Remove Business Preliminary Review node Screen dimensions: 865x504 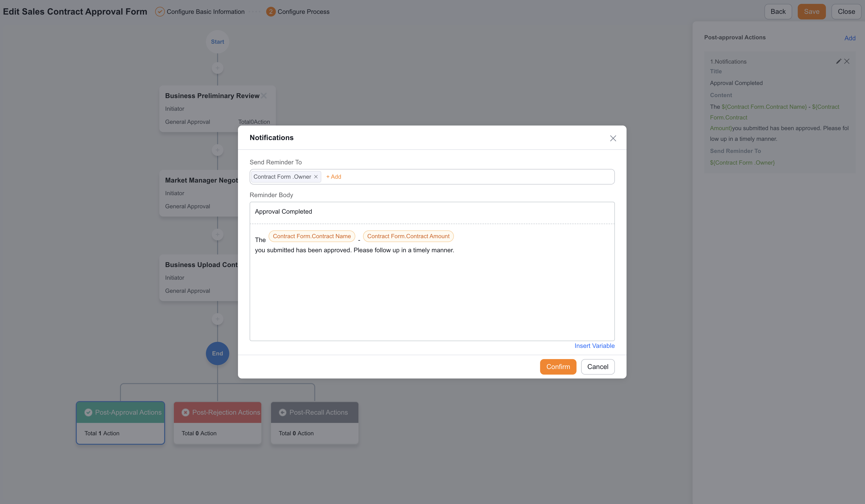[264, 96]
